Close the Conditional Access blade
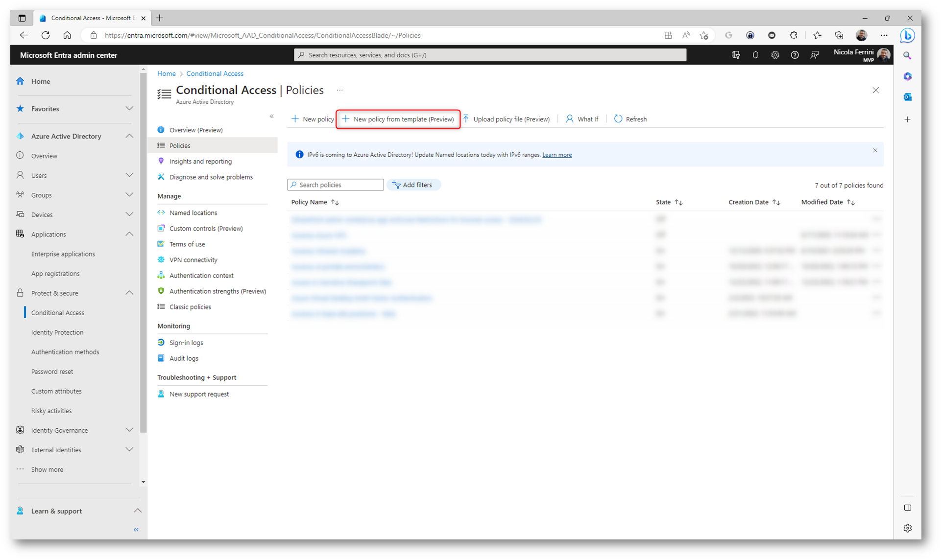Screen dimensions: 942x560 click(x=875, y=90)
